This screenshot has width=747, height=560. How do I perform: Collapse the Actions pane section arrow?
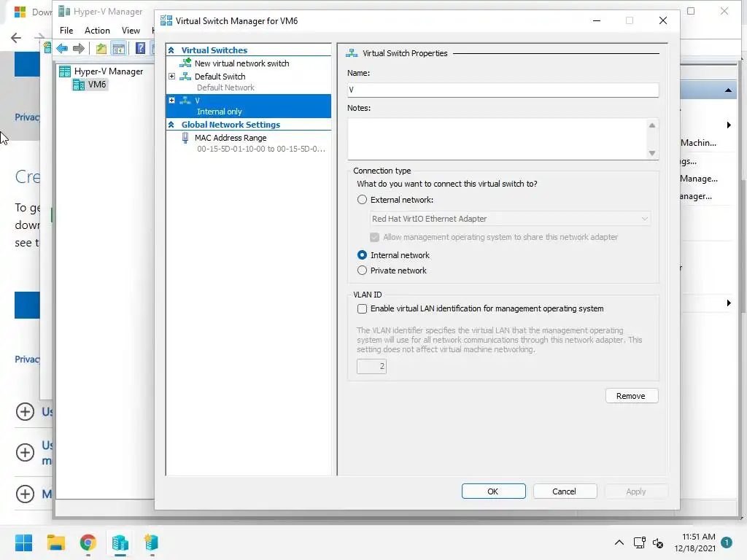728,90
